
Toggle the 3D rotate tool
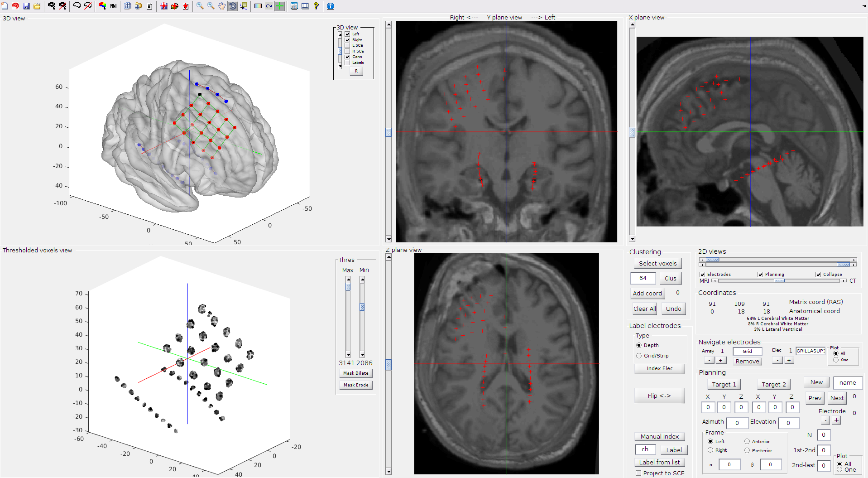[233, 6]
